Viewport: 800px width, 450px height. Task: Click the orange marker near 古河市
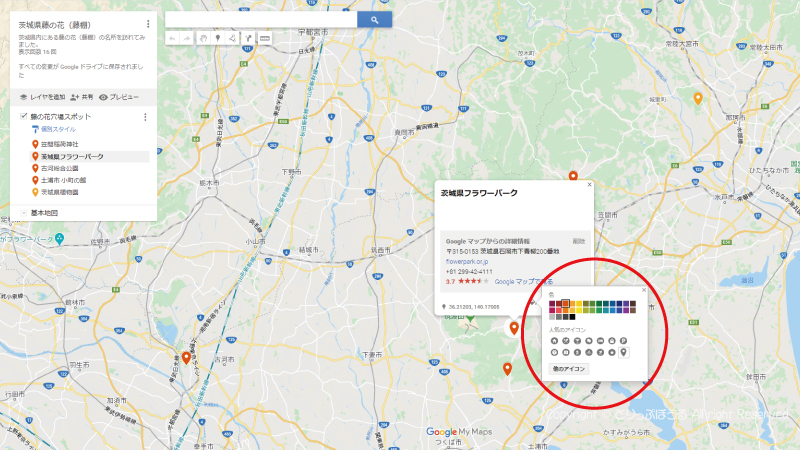click(x=186, y=358)
